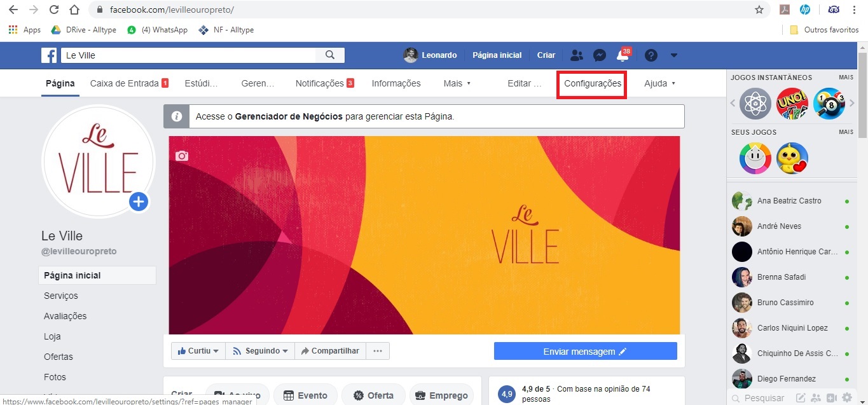
Task: Open the notifications bell icon
Action: point(623,56)
